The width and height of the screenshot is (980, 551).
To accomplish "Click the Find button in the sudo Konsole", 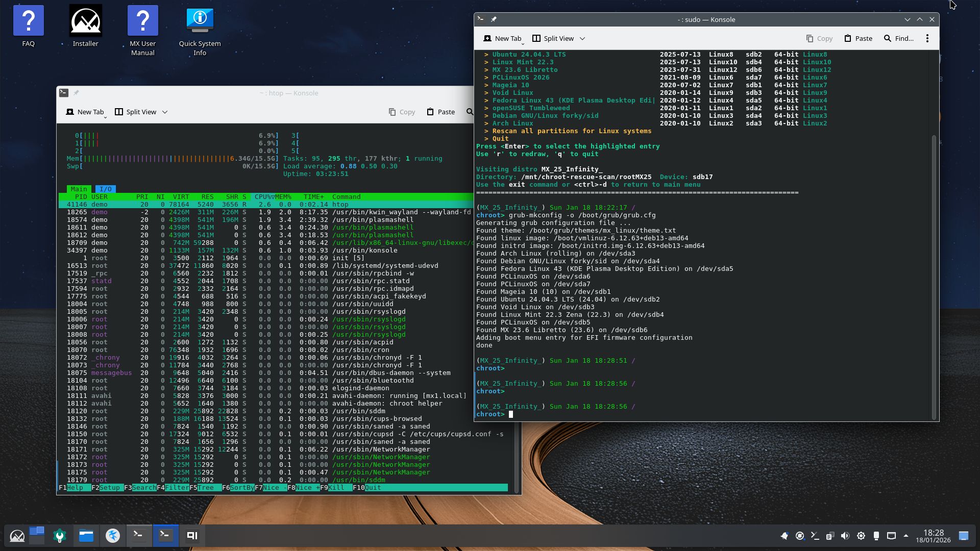I will click(898, 38).
